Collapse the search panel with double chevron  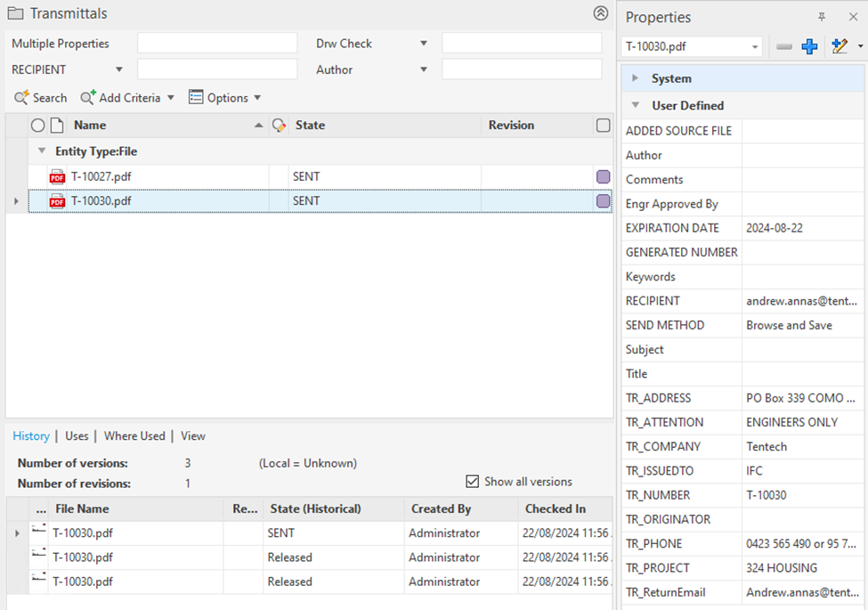pos(601,13)
